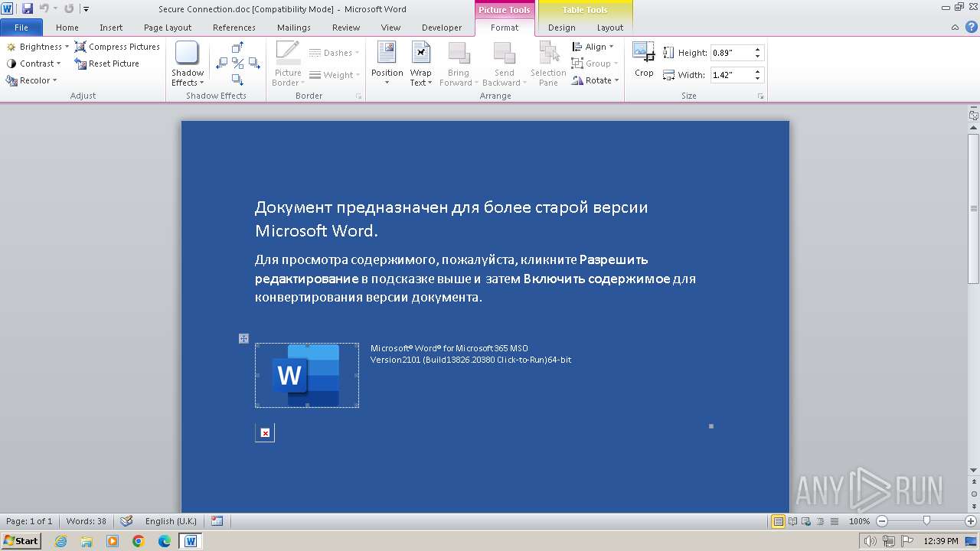
Task: Expand the Contrast dropdown
Action: tap(34, 64)
